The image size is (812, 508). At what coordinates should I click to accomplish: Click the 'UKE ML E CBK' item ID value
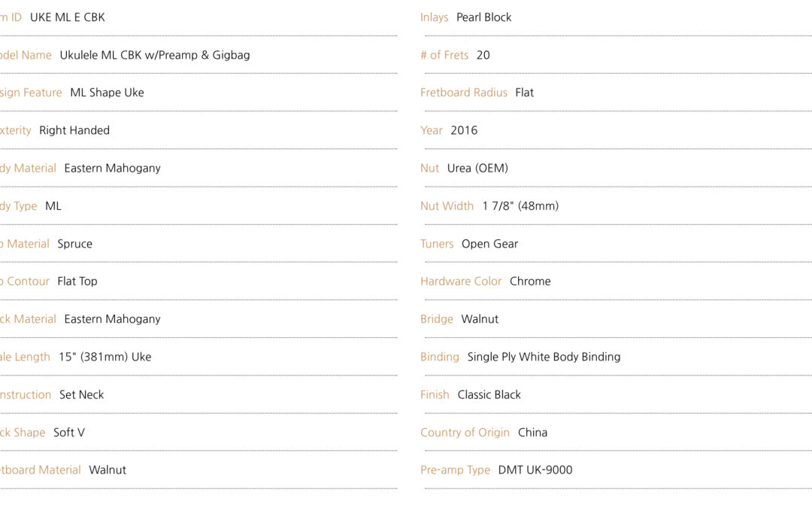pos(68,17)
